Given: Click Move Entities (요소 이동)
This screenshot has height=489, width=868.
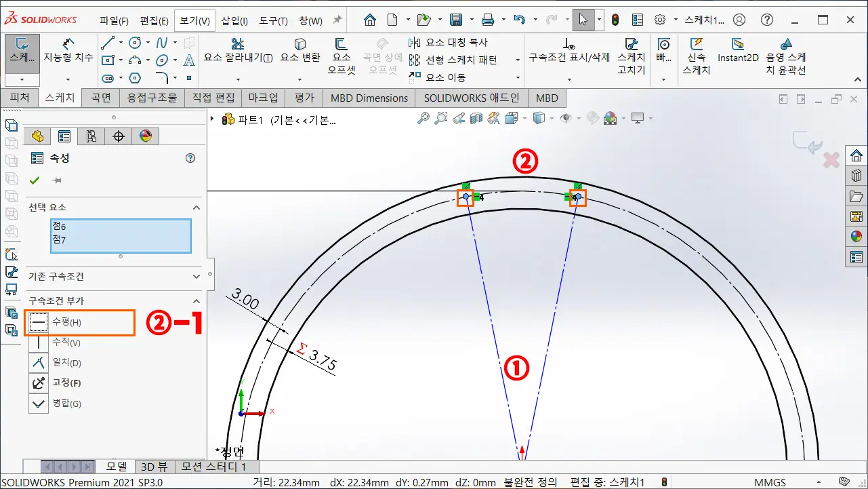Looking at the screenshot, I should point(438,77).
